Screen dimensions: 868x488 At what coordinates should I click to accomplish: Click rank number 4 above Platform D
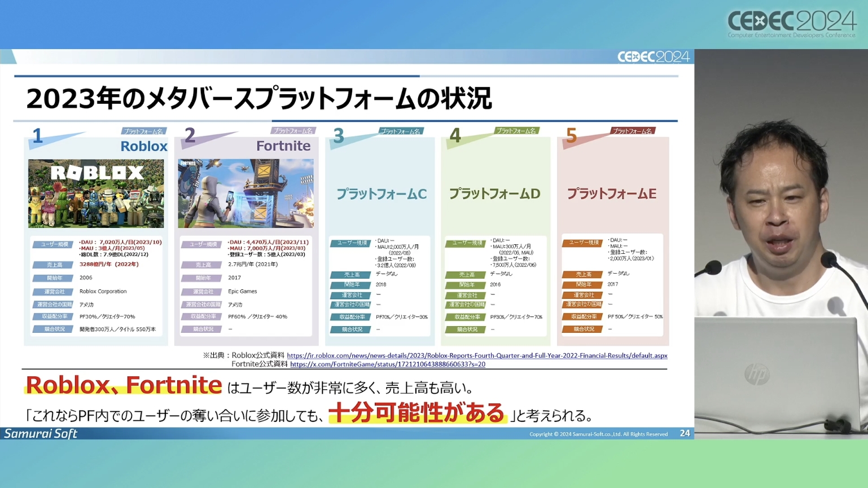[455, 136]
